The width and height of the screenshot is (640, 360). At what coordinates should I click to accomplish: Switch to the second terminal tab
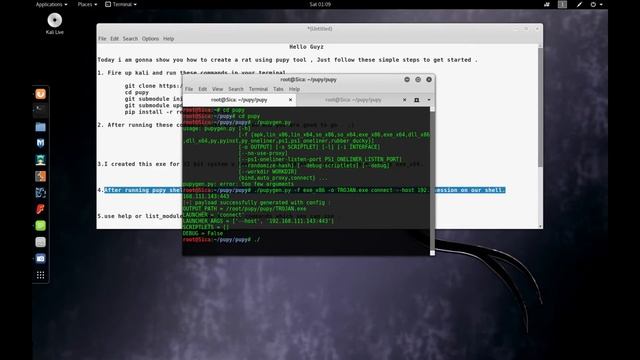point(353,100)
